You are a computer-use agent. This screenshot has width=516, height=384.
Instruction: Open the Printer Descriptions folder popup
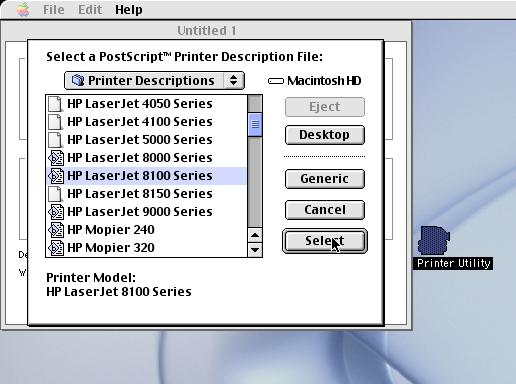(154, 80)
